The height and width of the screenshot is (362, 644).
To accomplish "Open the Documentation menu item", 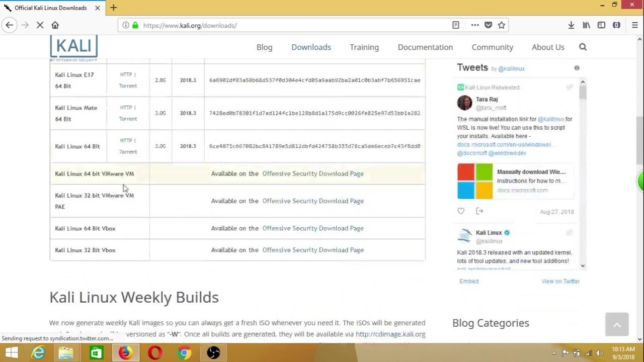I will click(425, 47).
